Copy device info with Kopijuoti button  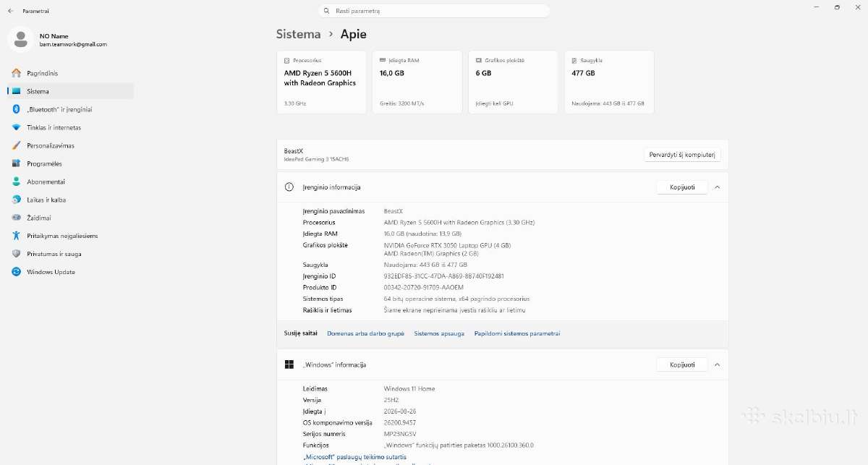click(682, 187)
